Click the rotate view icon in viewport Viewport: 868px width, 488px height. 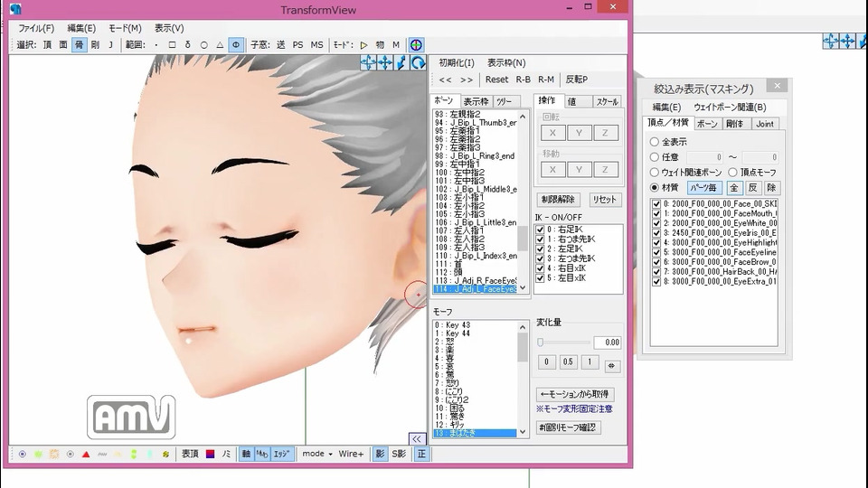click(x=418, y=62)
